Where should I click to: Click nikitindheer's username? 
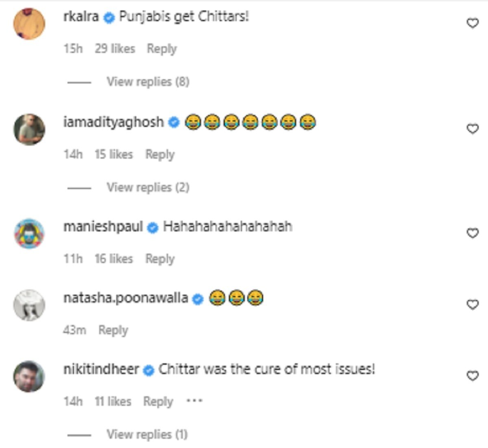(100, 370)
